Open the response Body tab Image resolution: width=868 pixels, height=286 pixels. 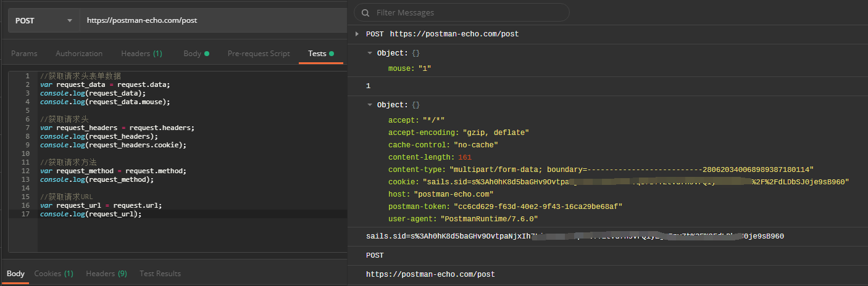(x=15, y=273)
